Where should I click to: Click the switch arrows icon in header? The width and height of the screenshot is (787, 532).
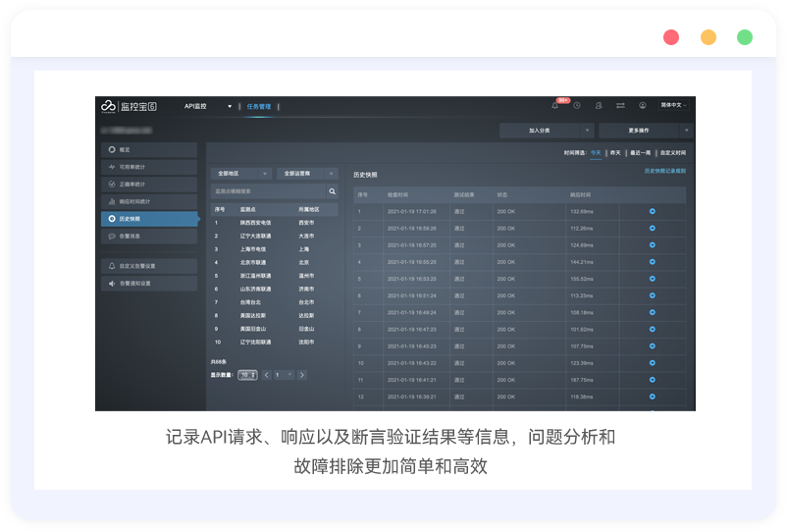pyautogui.click(x=620, y=105)
